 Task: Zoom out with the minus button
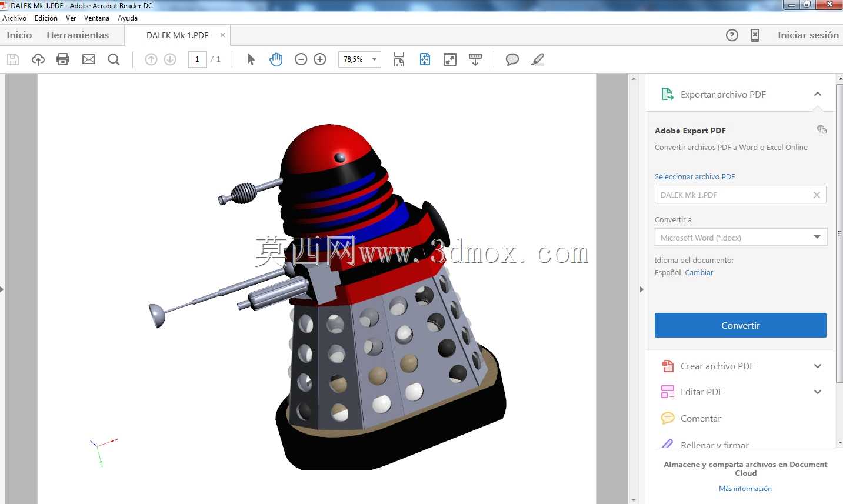[301, 59]
